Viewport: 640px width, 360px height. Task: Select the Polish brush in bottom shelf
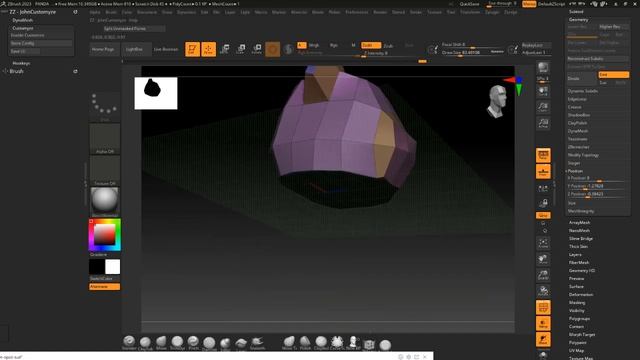305,343
